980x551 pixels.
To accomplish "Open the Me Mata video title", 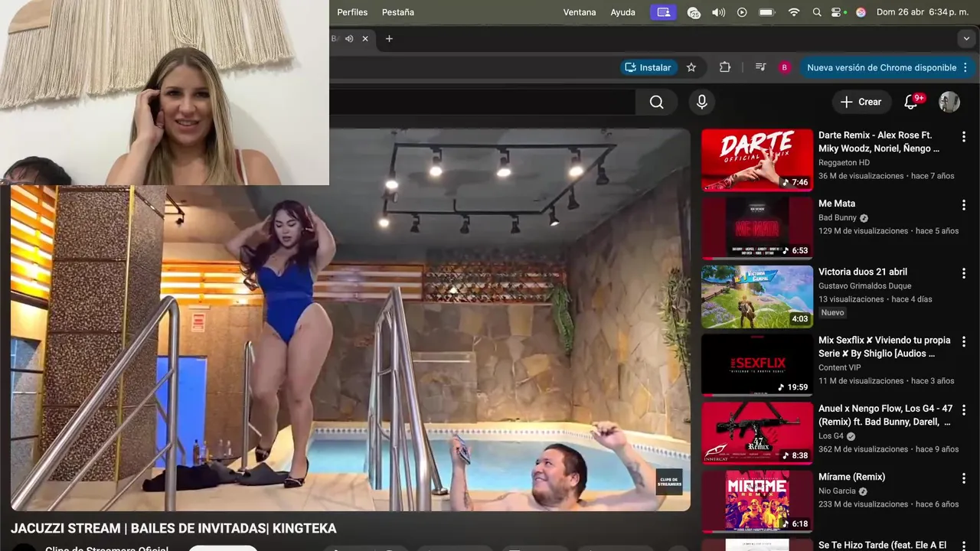I will pos(837,204).
